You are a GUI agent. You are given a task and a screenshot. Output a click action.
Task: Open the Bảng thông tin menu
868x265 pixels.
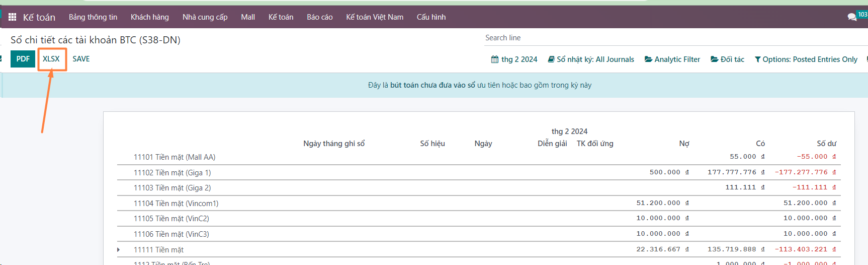[x=93, y=17]
